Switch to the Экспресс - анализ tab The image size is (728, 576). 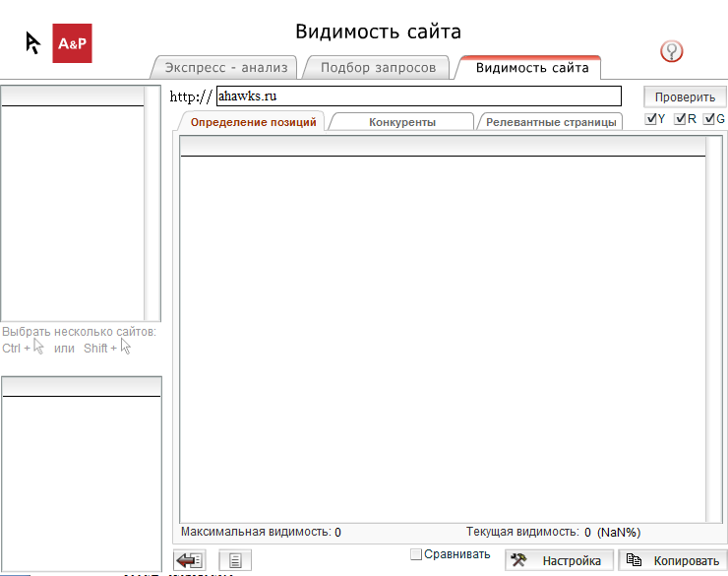(225, 68)
